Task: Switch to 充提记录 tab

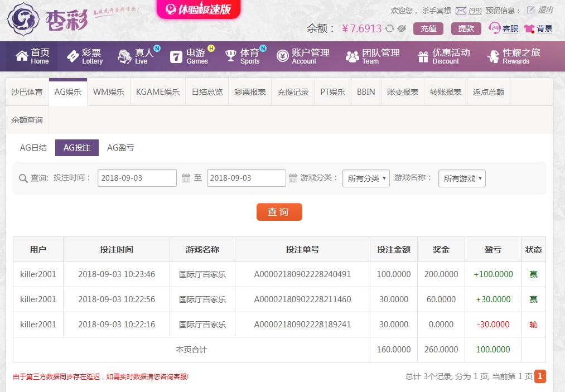Action: click(293, 92)
